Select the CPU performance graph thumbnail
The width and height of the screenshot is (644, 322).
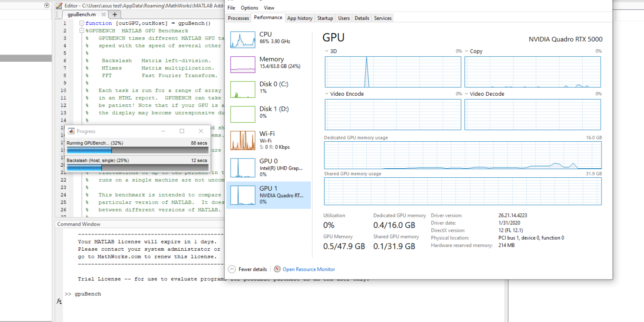pyautogui.click(x=243, y=39)
